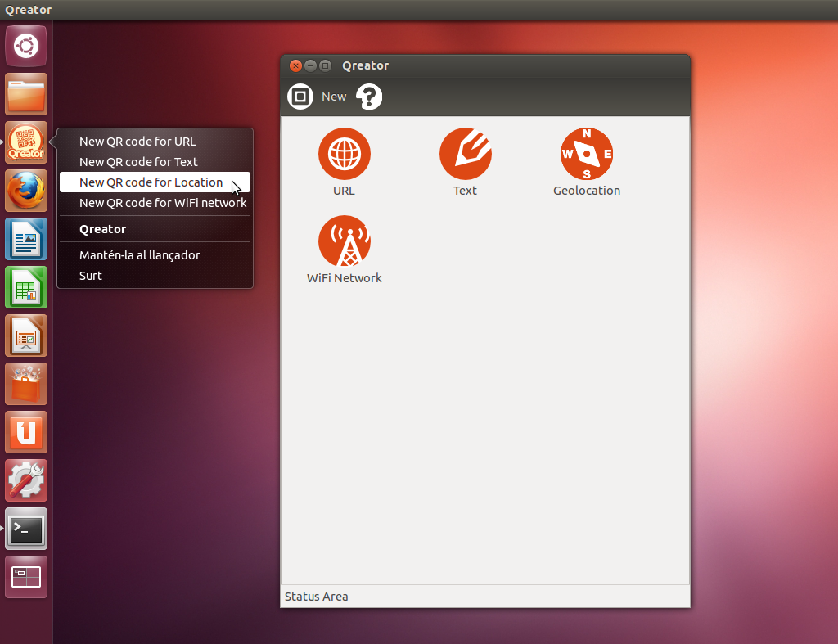Viewport: 838px width, 644px height.
Task: Open LibreOffice Impress from the launcher
Action: [x=26, y=336]
